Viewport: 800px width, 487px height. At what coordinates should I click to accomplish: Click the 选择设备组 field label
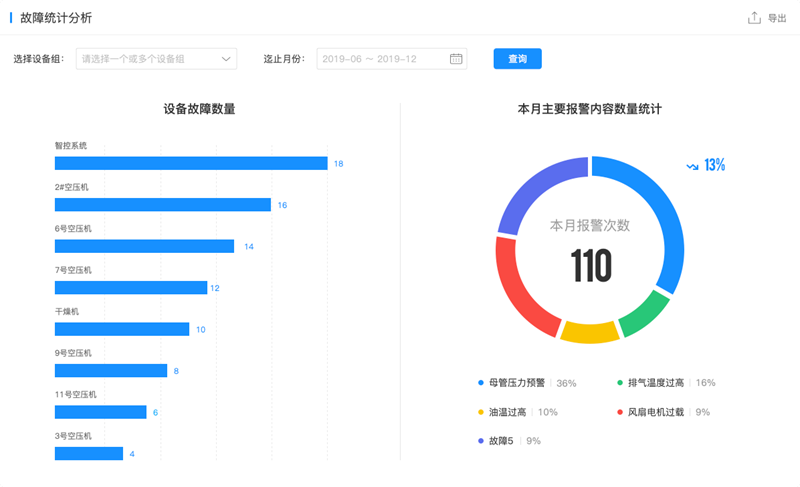(39, 59)
